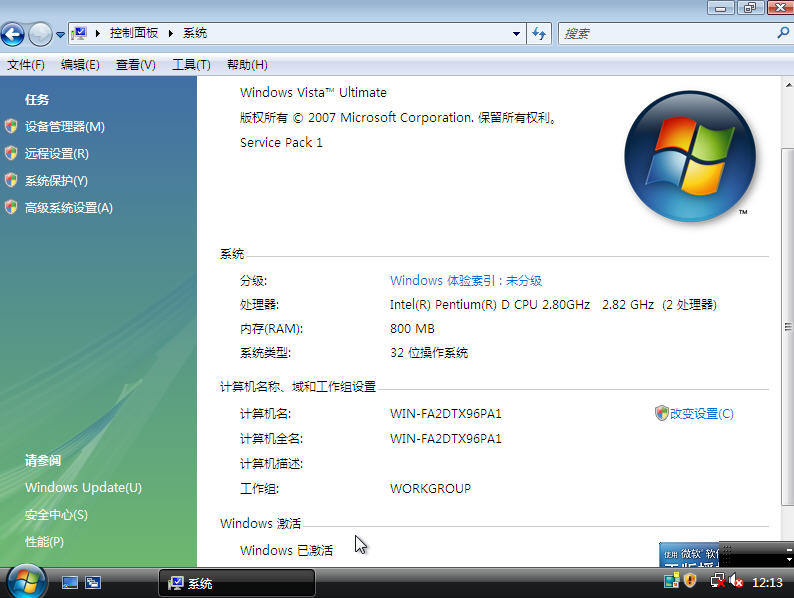This screenshot has height=598, width=794.
Task: Click Show Desktop in quick launch
Action: pyautogui.click(x=70, y=582)
